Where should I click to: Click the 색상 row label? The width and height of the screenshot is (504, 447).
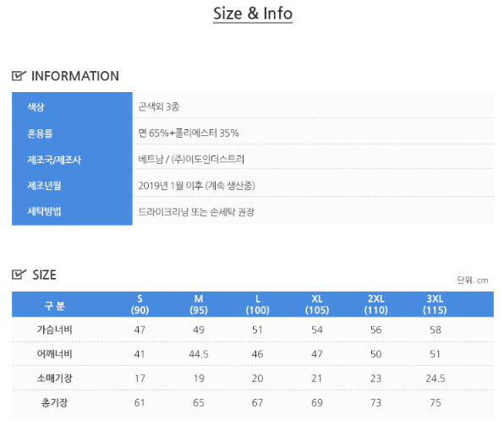36,107
